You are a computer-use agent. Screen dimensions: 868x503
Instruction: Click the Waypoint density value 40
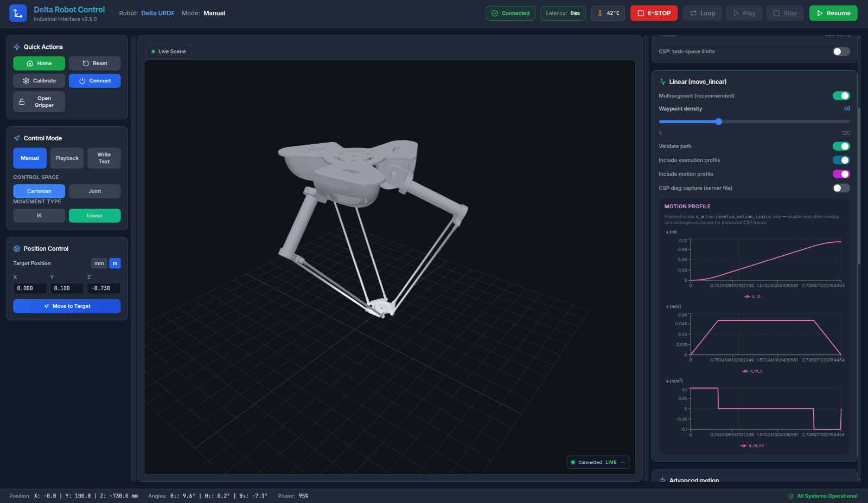(847, 109)
